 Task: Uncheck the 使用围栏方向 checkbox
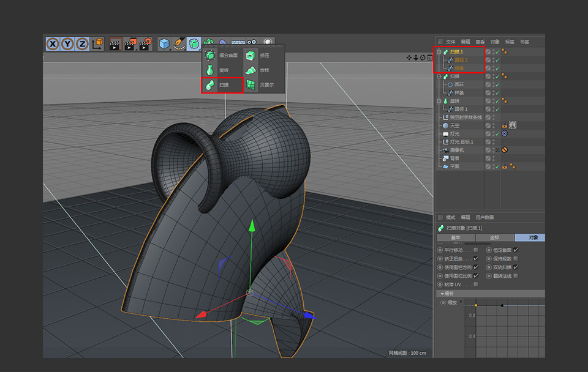tap(476, 267)
